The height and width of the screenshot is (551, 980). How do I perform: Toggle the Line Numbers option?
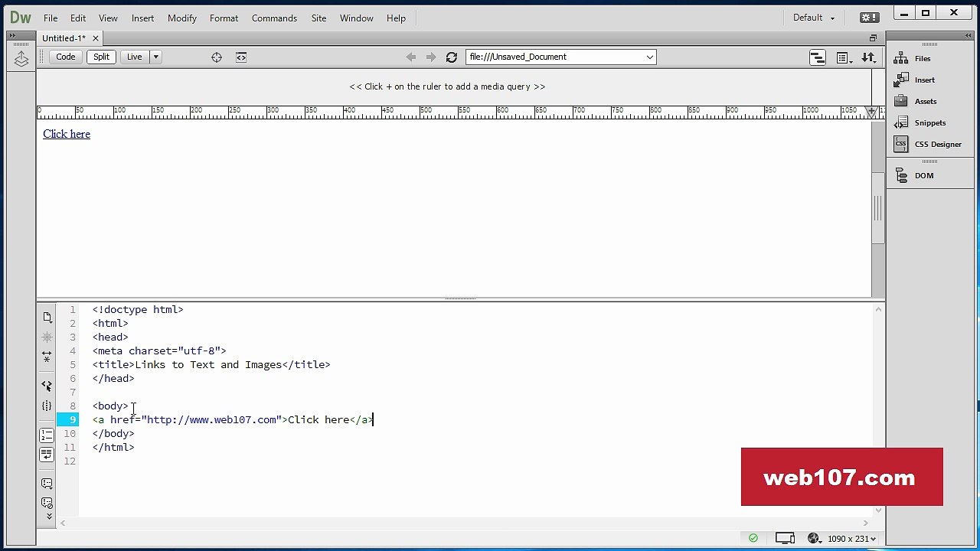47,435
